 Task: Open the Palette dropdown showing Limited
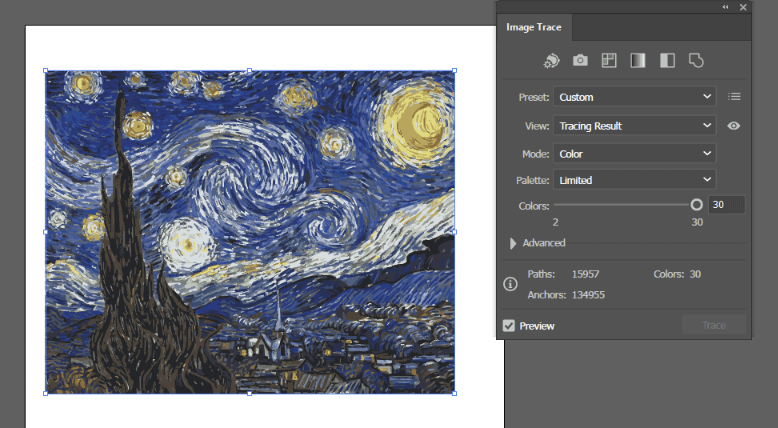point(635,180)
